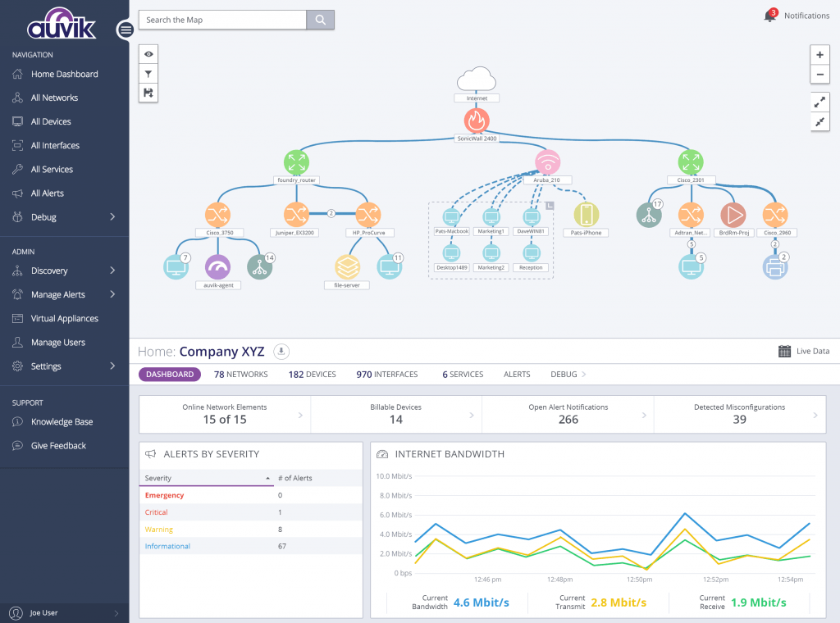Select the Juniper_EX3200 switch node

296,215
